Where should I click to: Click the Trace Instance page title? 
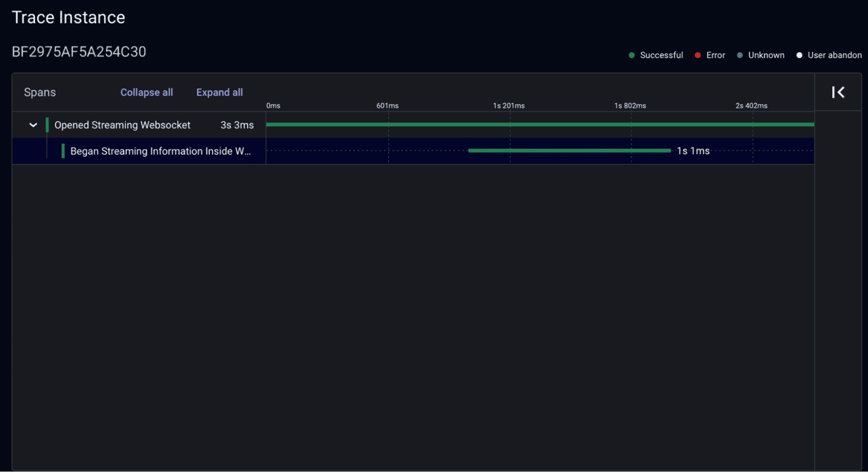68,17
